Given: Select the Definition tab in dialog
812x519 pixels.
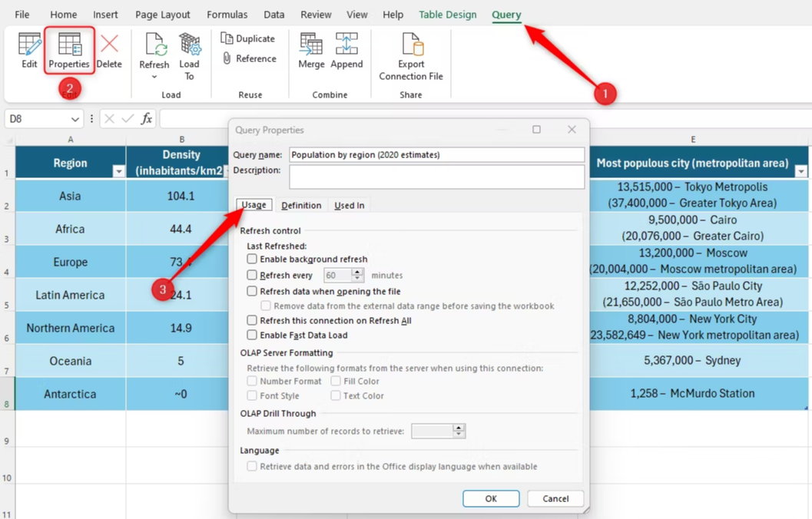Looking at the screenshot, I should tap(301, 206).
